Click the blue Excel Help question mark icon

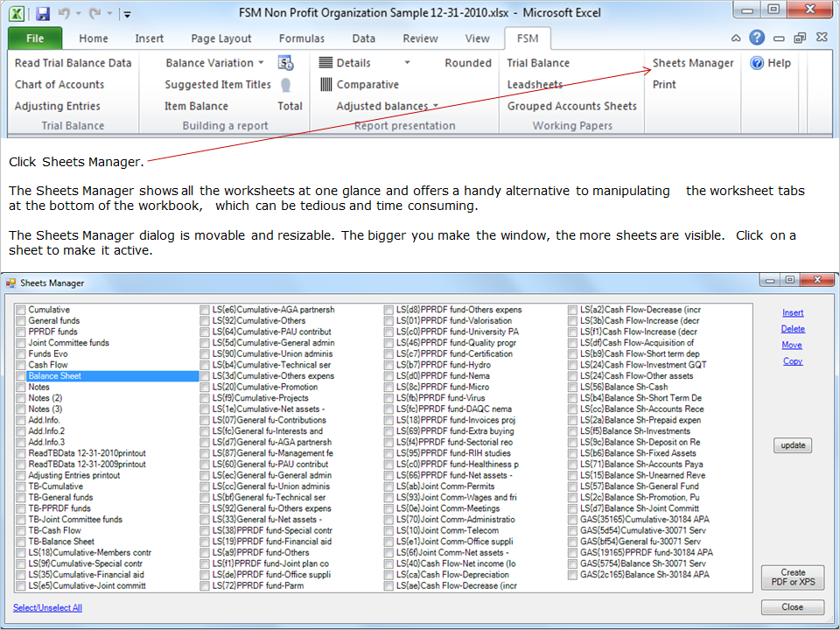756,38
